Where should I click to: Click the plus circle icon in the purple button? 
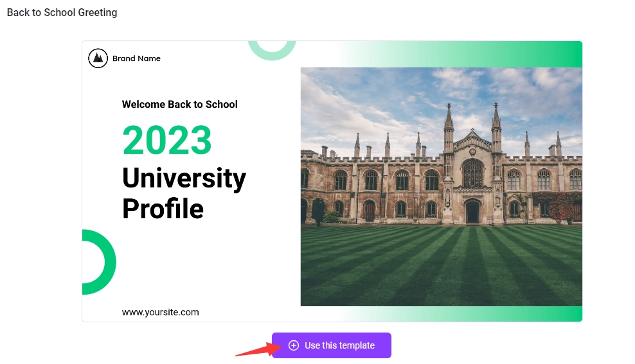click(294, 345)
